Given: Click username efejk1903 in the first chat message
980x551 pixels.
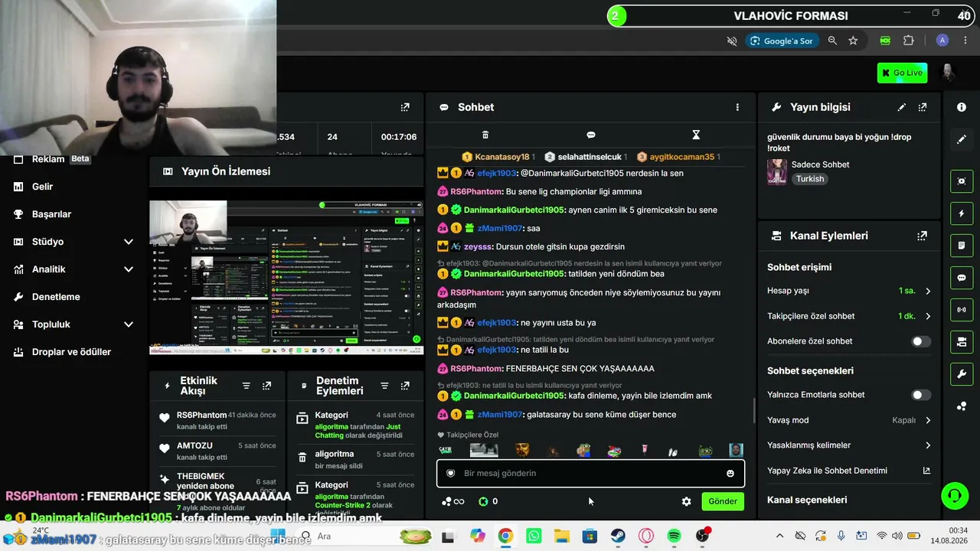Looking at the screenshot, I should point(497,174).
